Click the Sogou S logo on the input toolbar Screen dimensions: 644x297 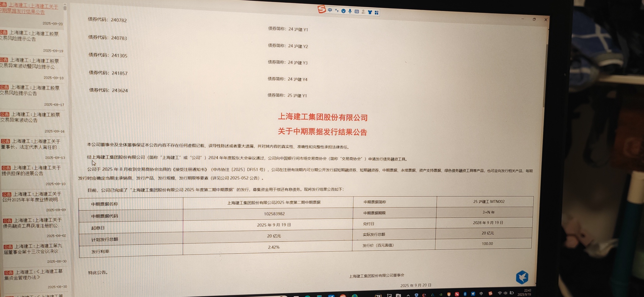(321, 9)
